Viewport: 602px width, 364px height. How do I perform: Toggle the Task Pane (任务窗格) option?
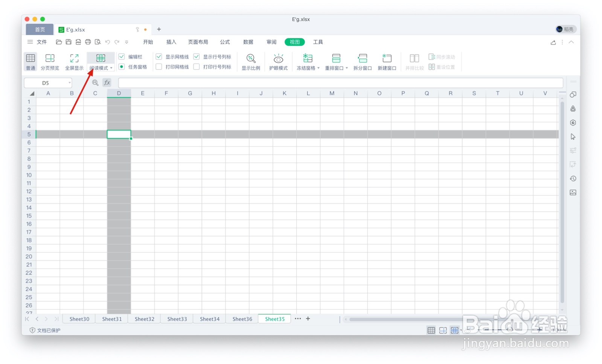point(122,67)
